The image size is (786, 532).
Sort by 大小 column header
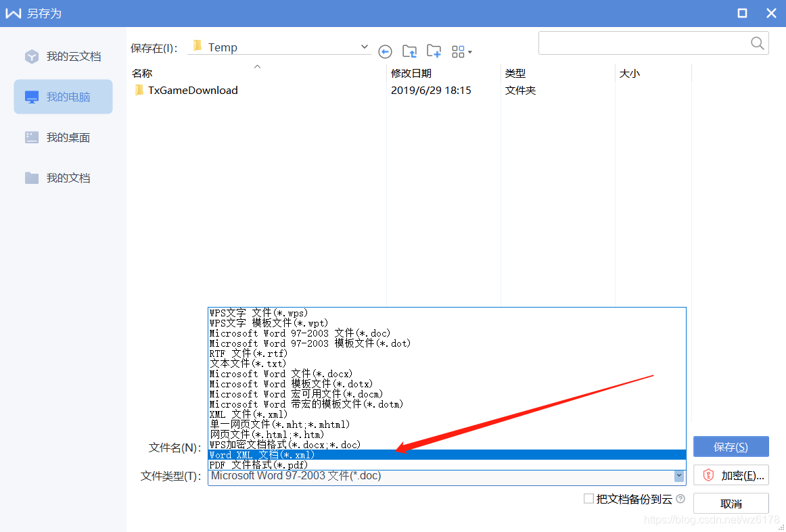(x=630, y=74)
